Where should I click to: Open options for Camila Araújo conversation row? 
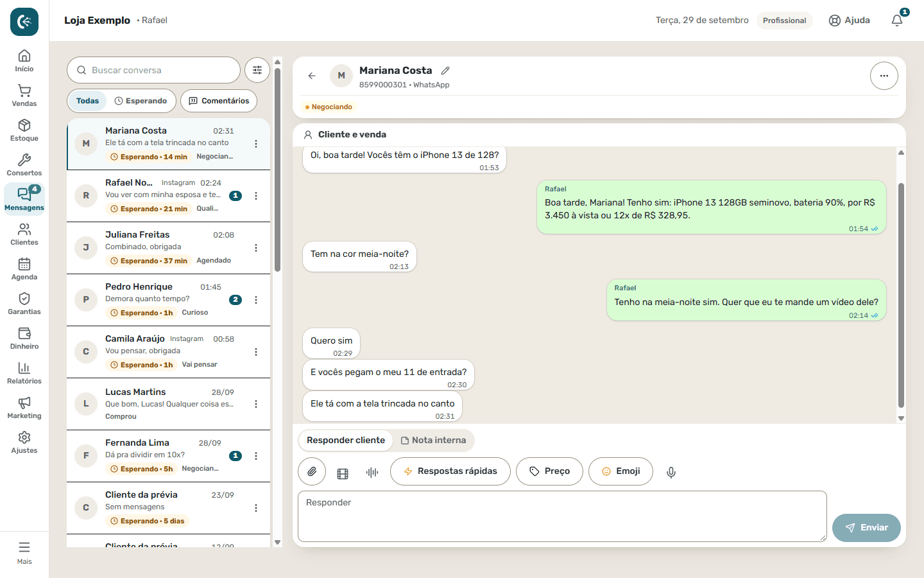256,352
